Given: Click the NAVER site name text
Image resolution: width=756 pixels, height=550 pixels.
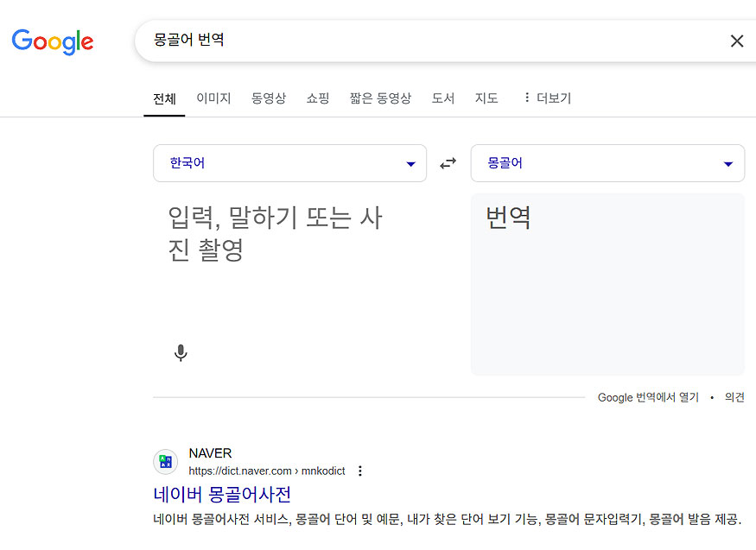Looking at the screenshot, I should 210,453.
